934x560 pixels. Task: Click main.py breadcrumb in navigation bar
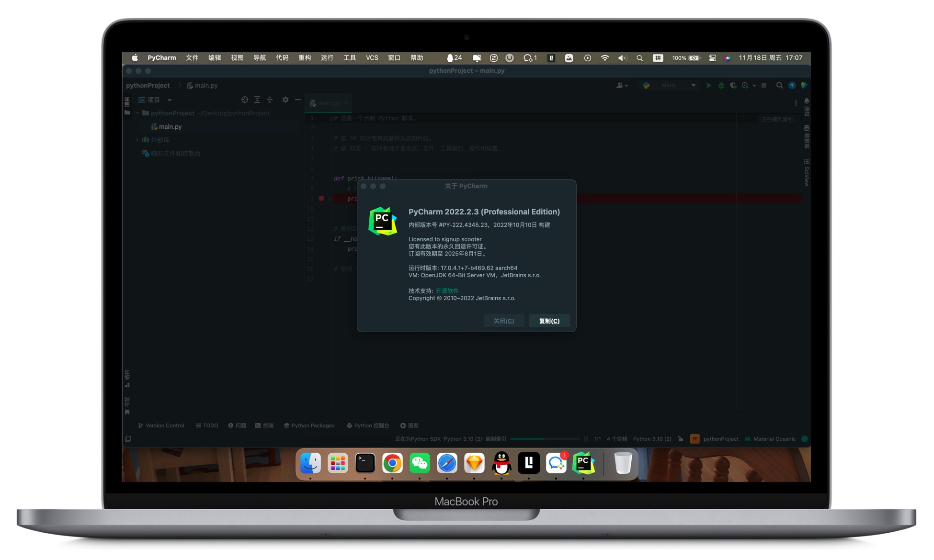pyautogui.click(x=202, y=86)
